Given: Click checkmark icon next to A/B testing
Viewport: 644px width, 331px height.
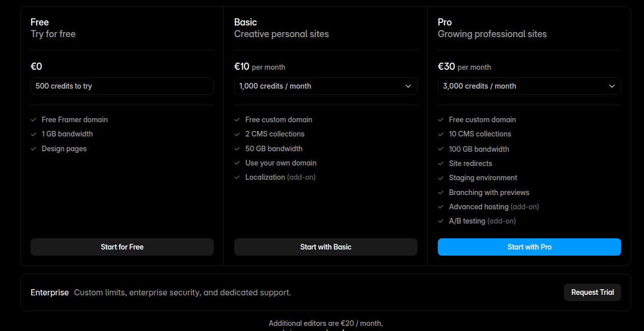Looking at the screenshot, I should coord(441,221).
